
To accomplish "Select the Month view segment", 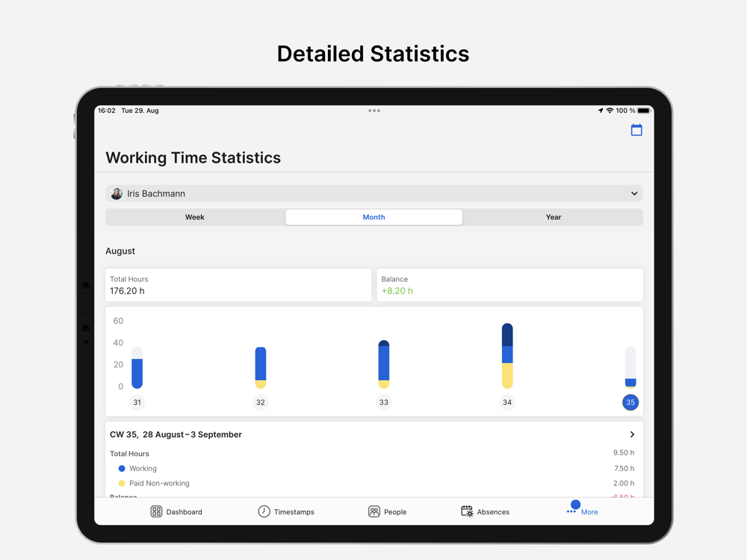I will tap(374, 217).
